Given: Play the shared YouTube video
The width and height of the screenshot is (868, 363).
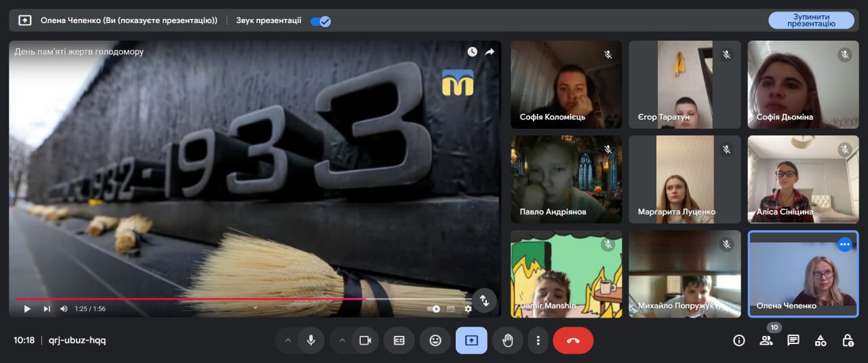Looking at the screenshot, I should coord(27,309).
